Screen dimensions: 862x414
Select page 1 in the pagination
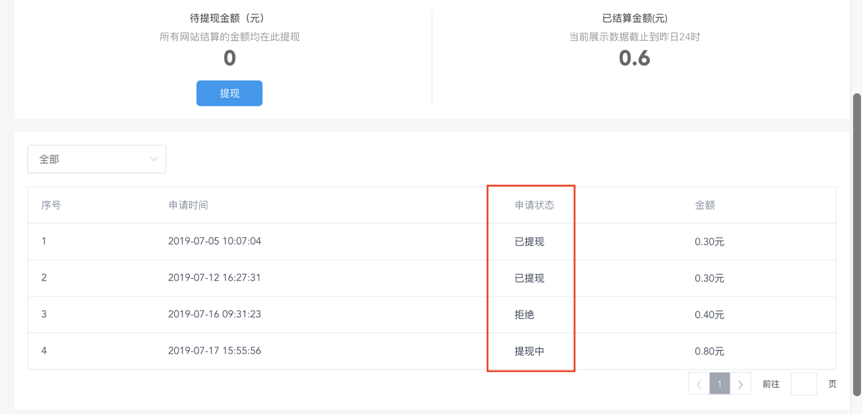719,384
